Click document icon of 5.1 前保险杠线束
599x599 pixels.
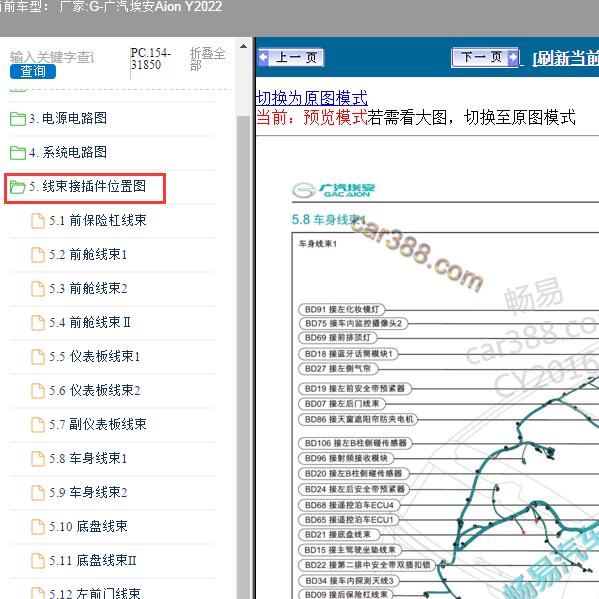[x=38, y=221]
